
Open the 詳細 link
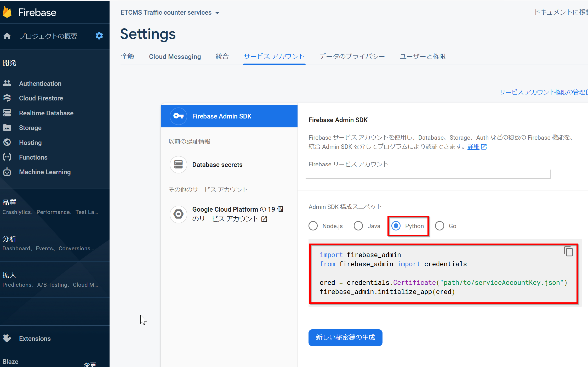[x=473, y=147]
